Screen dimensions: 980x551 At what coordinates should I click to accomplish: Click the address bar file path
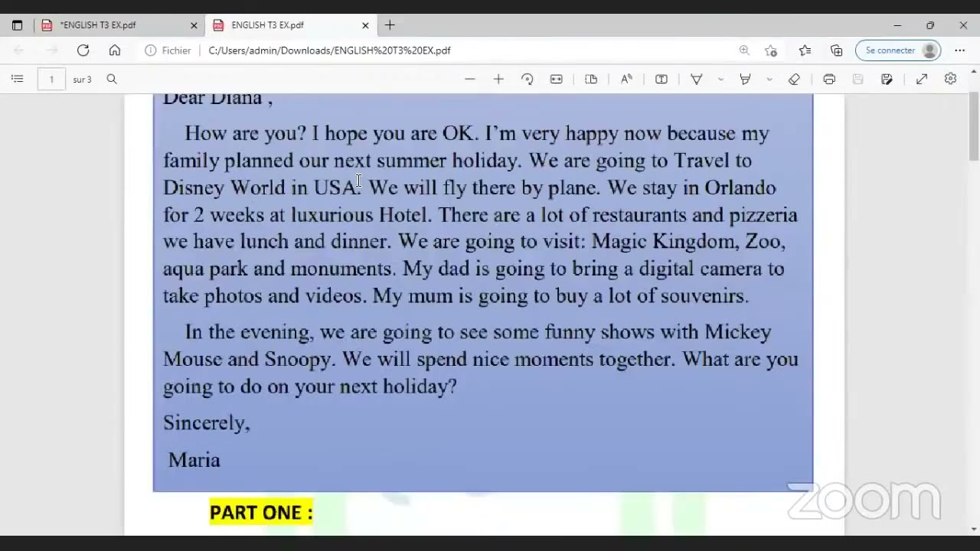click(x=329, y=51)
